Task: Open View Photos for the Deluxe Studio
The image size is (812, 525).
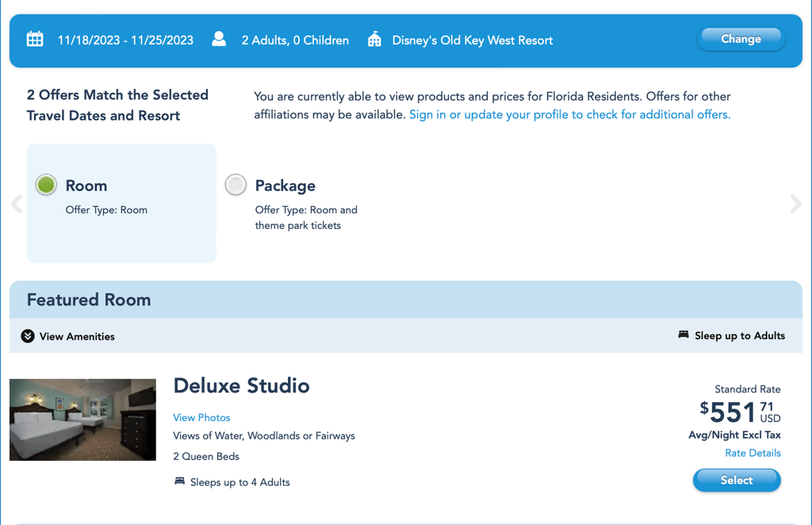Action: (201, 417)
